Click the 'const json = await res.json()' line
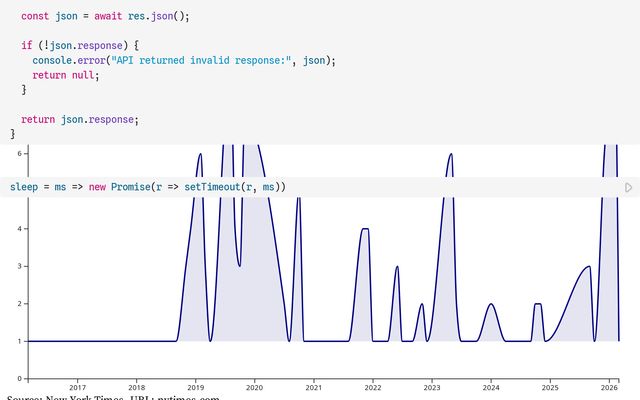 pos(105,17)
